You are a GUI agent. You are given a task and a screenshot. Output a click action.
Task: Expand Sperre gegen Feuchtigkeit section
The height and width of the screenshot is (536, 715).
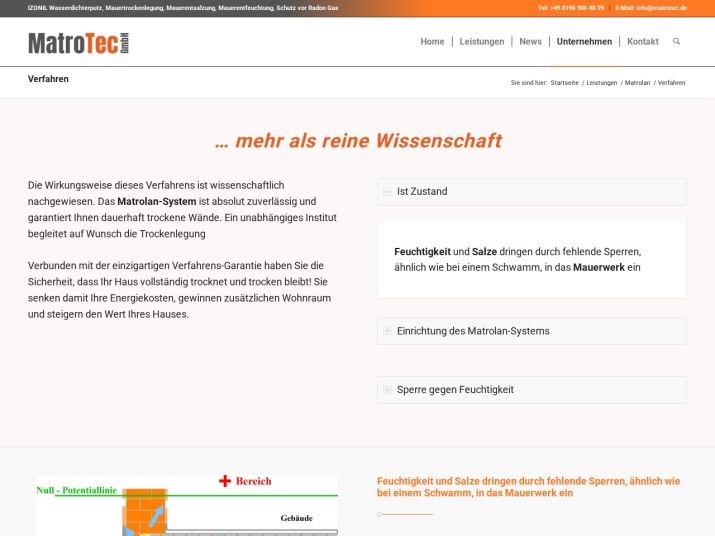(x=532, y=390)
